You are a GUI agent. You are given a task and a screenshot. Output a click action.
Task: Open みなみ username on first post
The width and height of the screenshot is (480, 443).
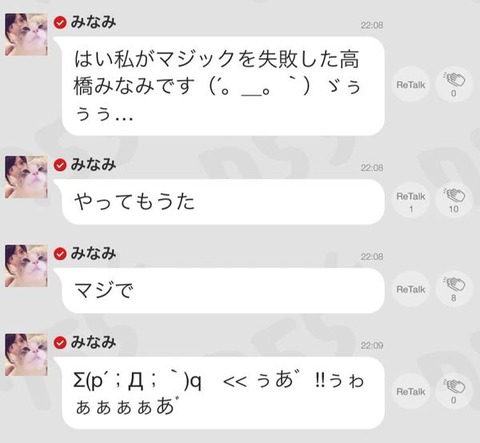point(93,23)
